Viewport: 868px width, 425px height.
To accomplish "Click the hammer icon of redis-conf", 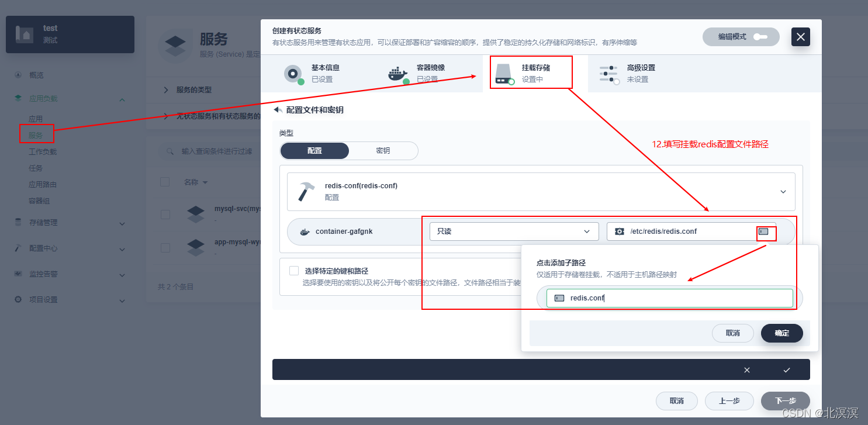I will pos(306,191).
